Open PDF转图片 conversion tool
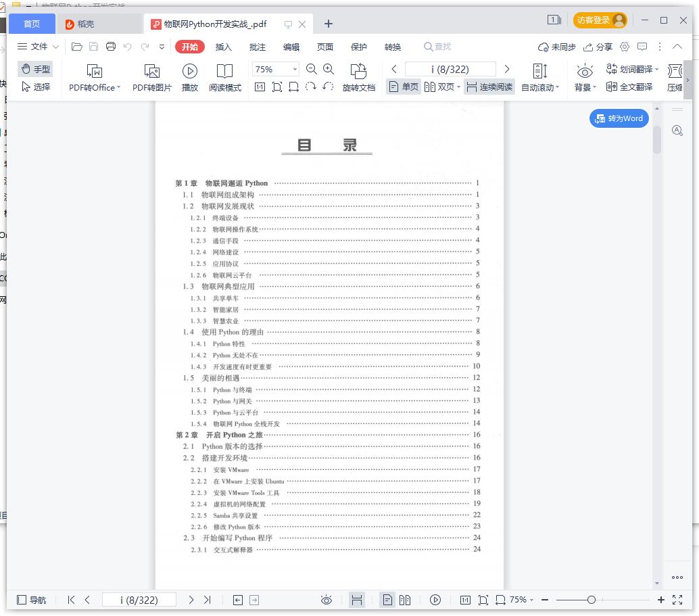 [x=151, y=78]
